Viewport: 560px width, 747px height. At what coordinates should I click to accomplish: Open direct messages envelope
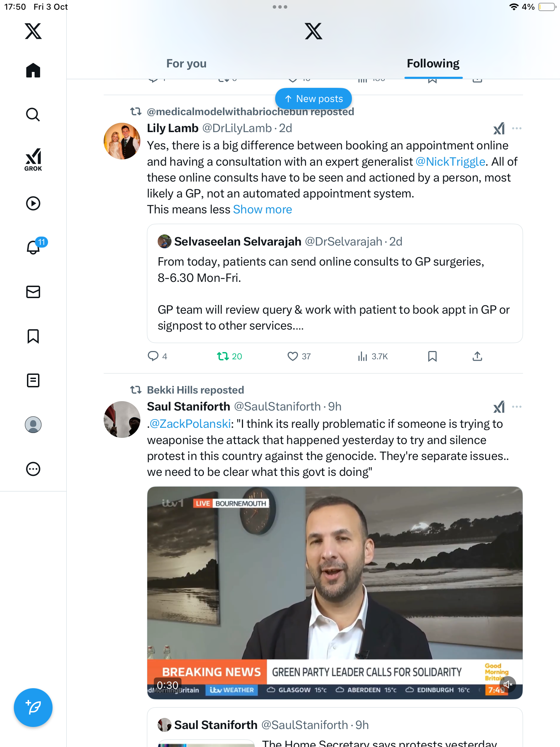(33, 292)
